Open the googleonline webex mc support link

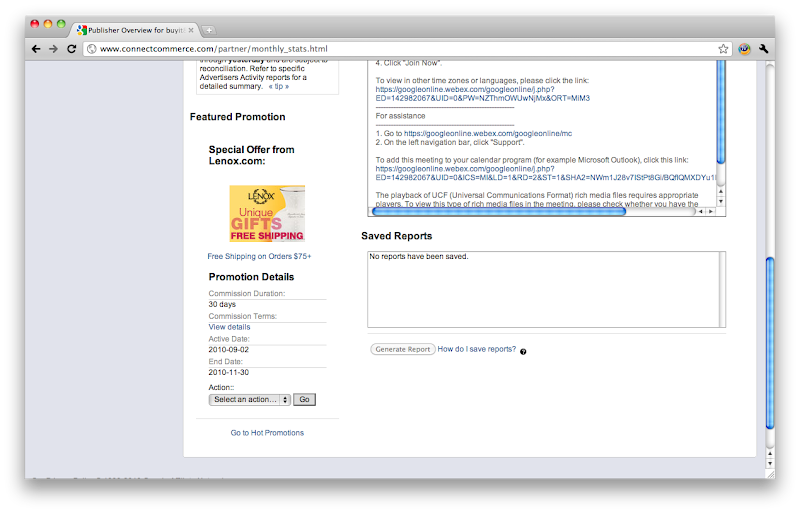click(488, 133)
